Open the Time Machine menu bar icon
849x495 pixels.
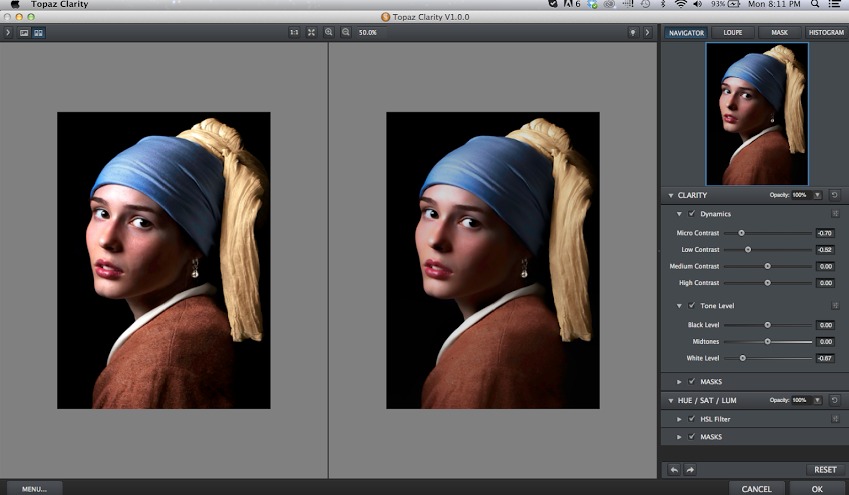click(645, 4)
